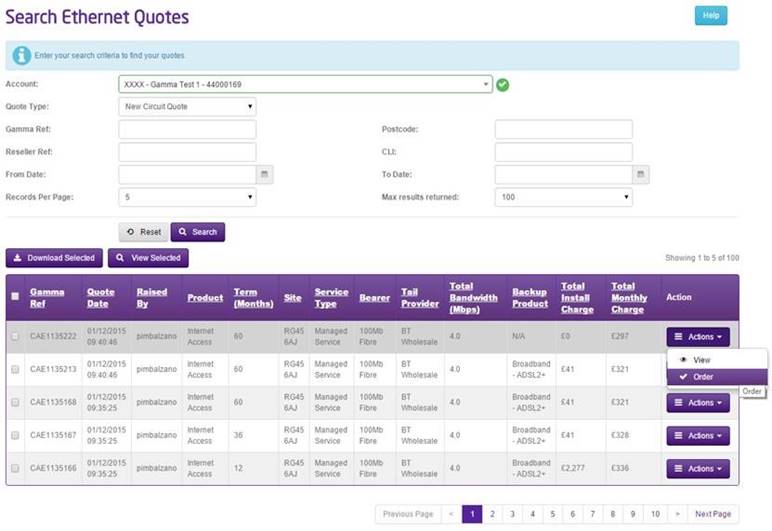Go to page 2 of results

[x=492, y=514]
